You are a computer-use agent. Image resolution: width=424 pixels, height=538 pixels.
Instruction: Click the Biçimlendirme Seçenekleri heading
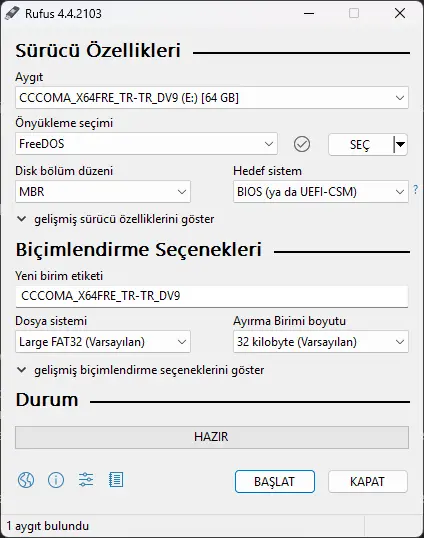pos(139,249)
